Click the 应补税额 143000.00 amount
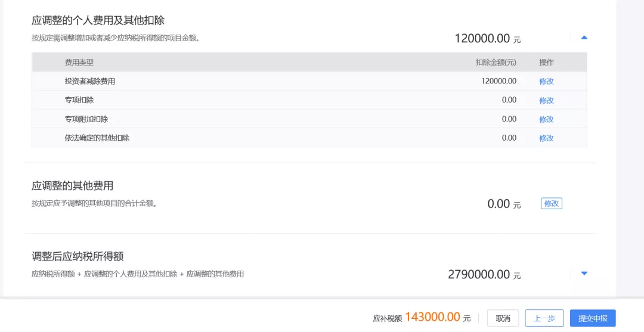 [432, 317]
